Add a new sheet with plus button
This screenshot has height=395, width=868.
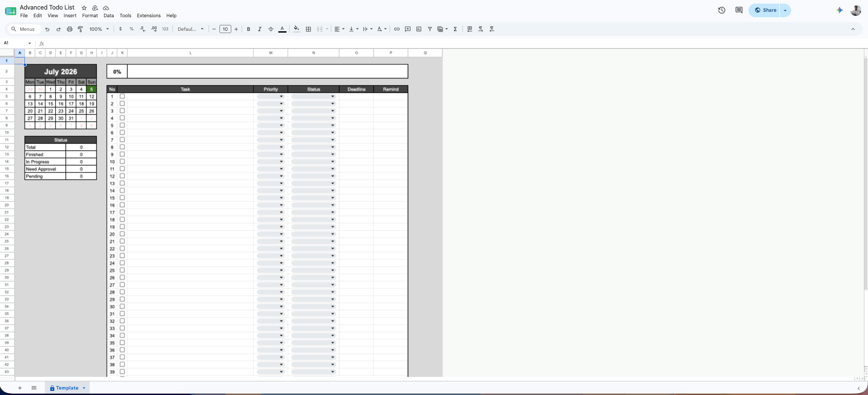pos(20,388)
